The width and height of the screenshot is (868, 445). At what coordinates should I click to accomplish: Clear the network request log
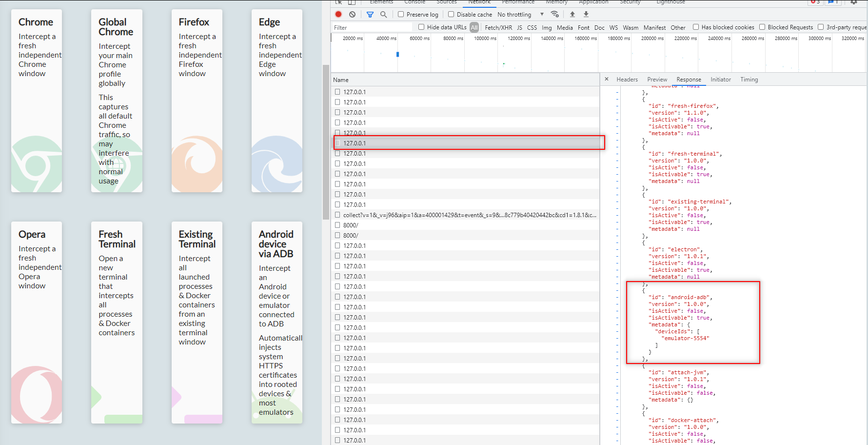point(353,14)
